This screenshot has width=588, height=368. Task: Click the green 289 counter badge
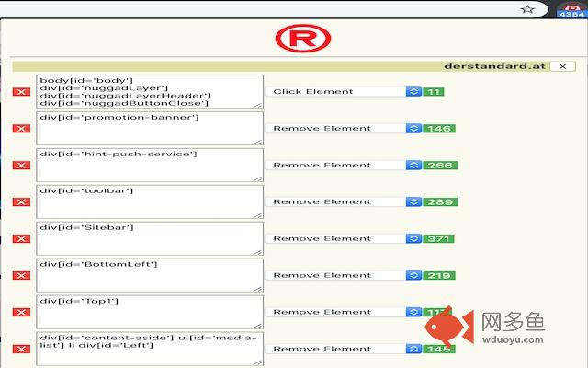pyautogui.click(x=440, y=202)
